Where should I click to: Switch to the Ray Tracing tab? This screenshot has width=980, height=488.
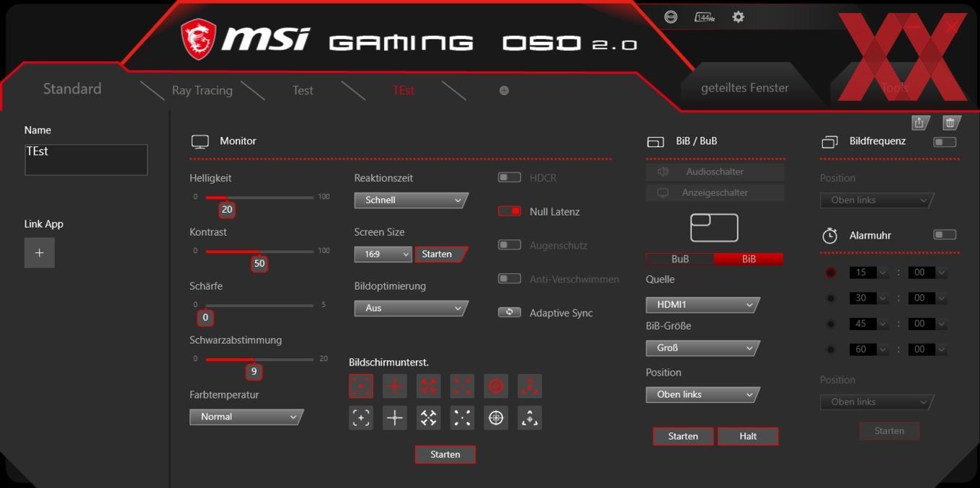click(202, 90)
